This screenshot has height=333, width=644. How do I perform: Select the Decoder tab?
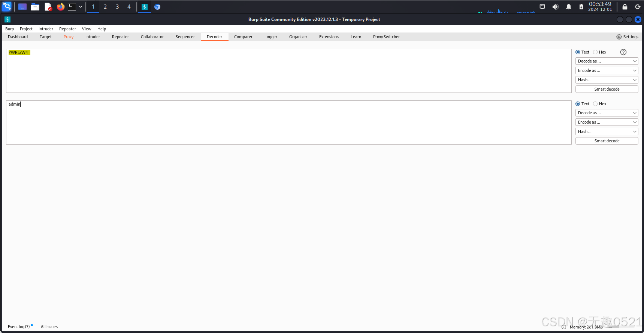point(214,37)
